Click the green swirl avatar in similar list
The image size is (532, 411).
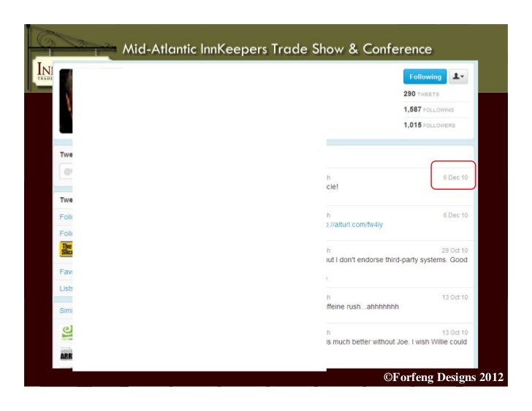[x=66, y=332]
